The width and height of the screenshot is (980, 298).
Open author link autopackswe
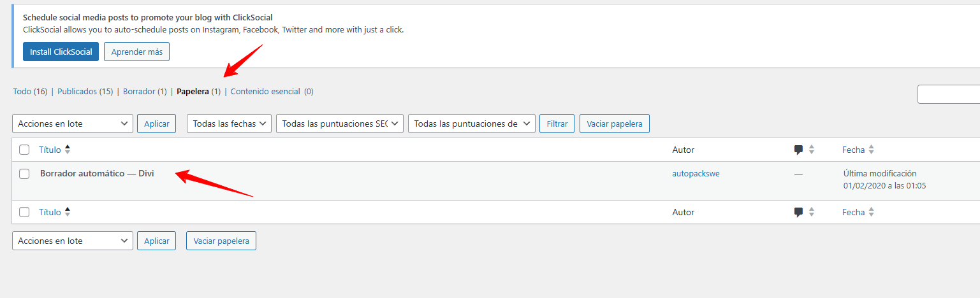[x=696, y=174]
